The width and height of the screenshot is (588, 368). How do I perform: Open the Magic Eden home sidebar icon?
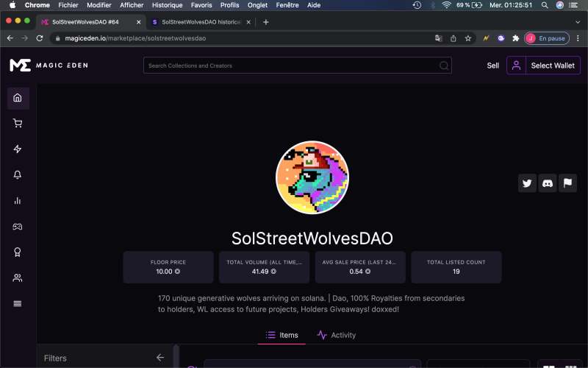18,98
